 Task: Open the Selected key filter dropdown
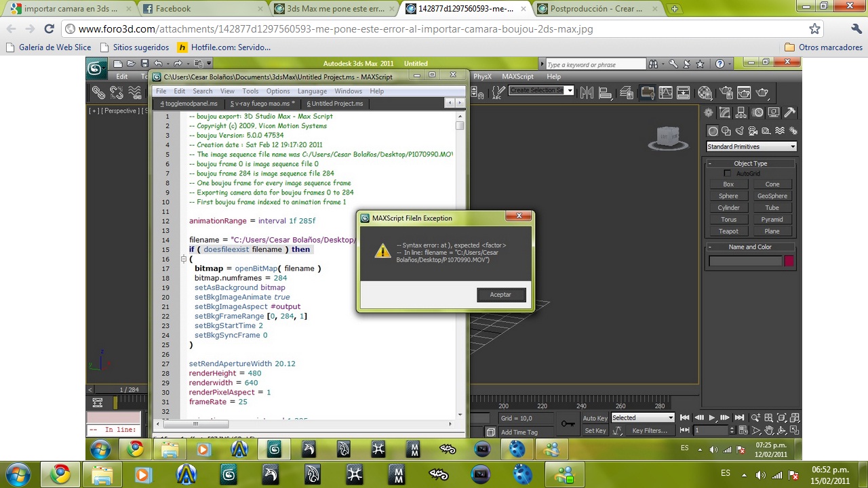[642, 418]
